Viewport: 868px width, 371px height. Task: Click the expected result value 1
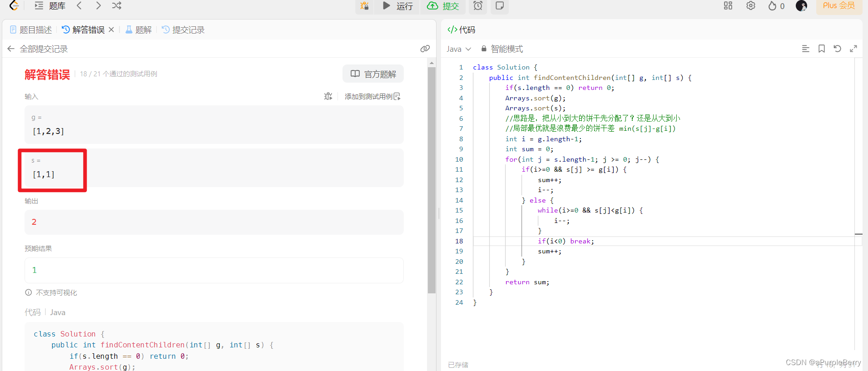34,270
